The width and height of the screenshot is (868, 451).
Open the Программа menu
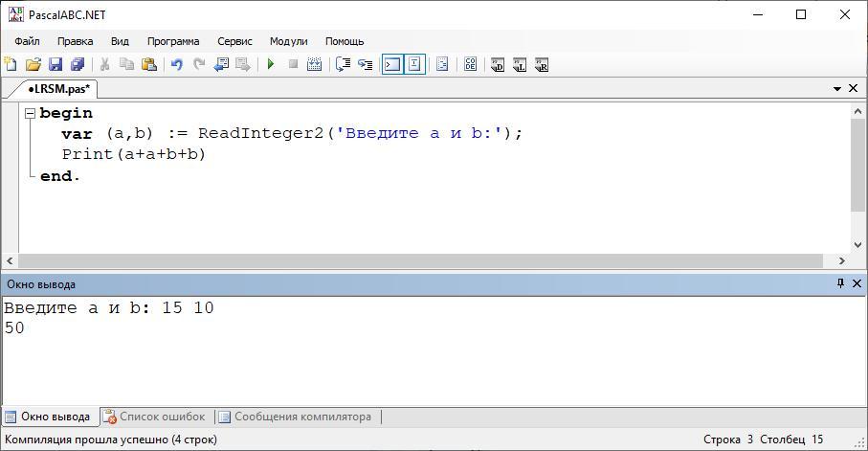(173, 41)
